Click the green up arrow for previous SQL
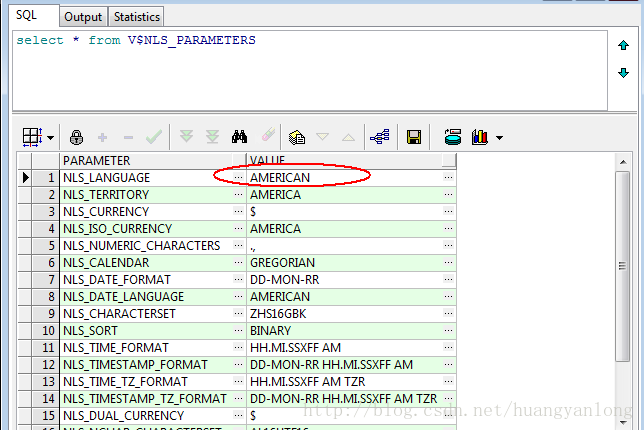The height and width of the screenshot is (430, 644). [623, 45]
